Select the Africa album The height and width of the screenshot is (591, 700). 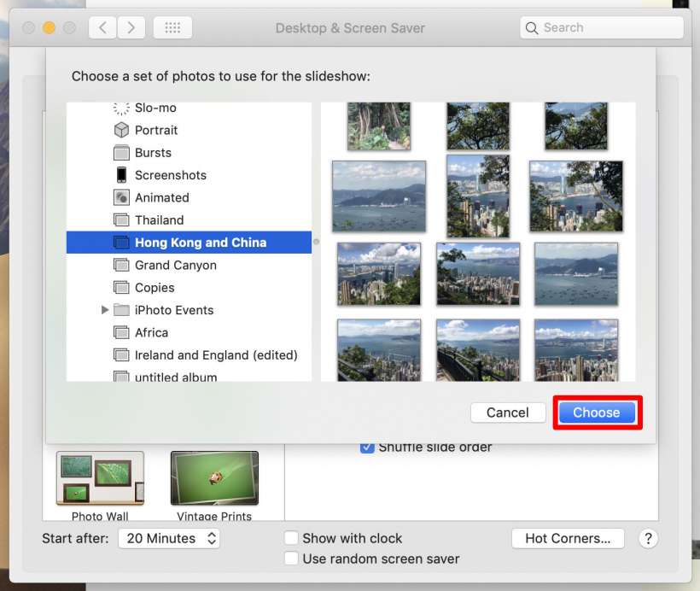[189, 332]
